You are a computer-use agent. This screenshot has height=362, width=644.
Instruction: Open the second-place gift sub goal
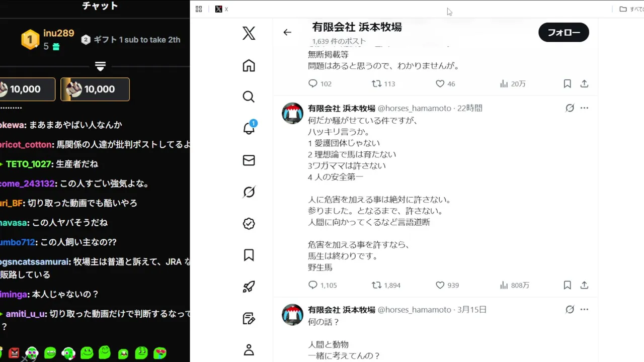[x=131, y=40]
